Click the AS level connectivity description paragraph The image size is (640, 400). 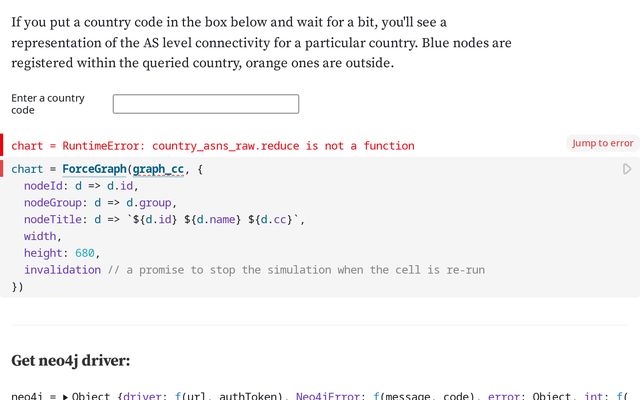[x=260, y=43]
